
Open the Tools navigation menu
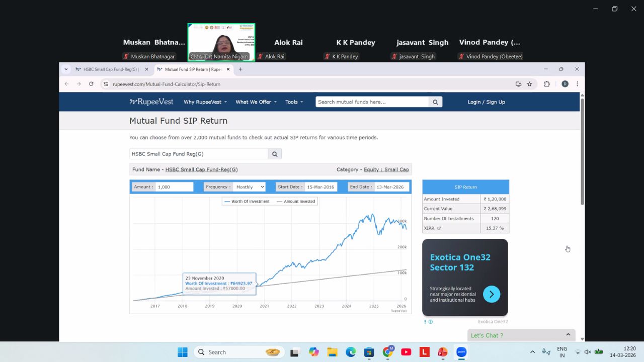(x=294, y=102)
